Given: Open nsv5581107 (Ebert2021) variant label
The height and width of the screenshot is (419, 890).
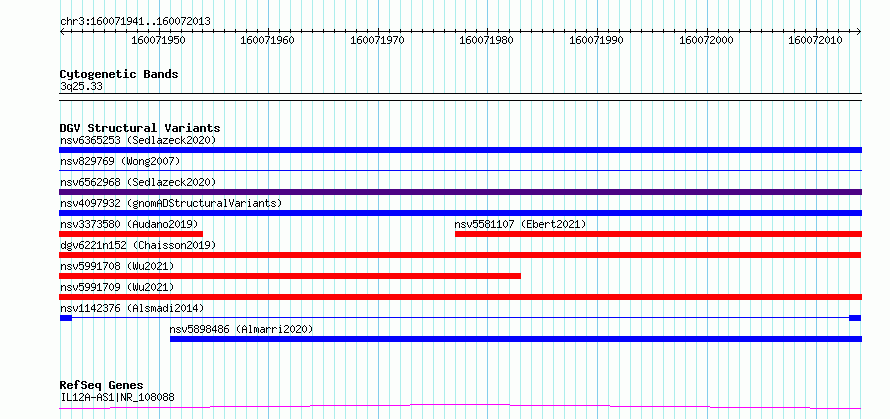Looking at the screenshot, I should pyautogui.click(x=520, y=224).
